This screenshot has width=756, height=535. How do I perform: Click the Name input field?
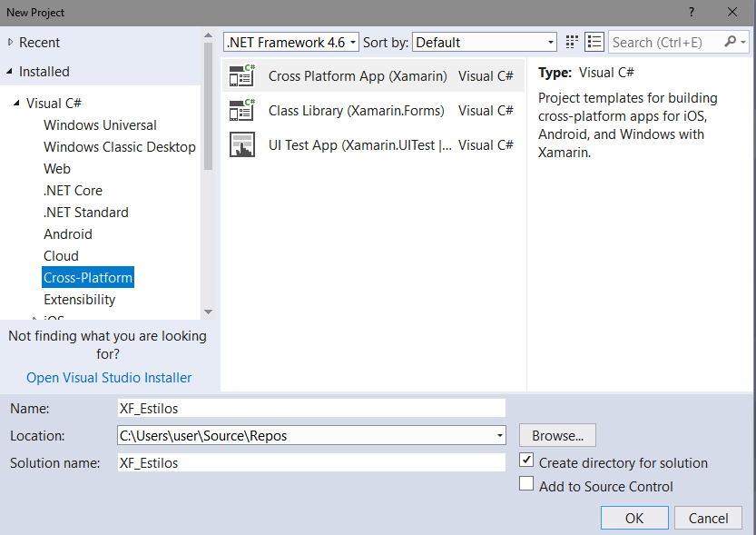[311, 408]
